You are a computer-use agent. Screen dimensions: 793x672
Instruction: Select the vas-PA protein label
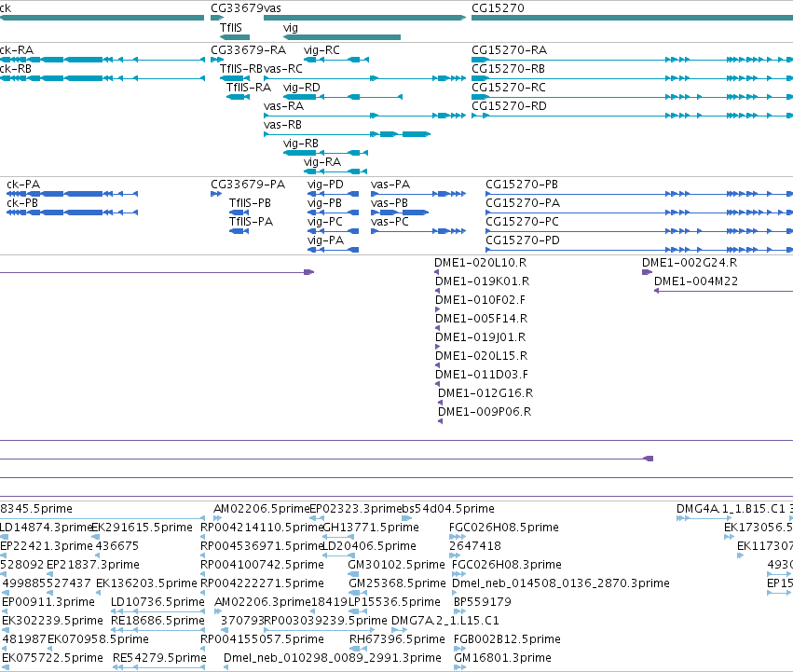pos(390,185)
